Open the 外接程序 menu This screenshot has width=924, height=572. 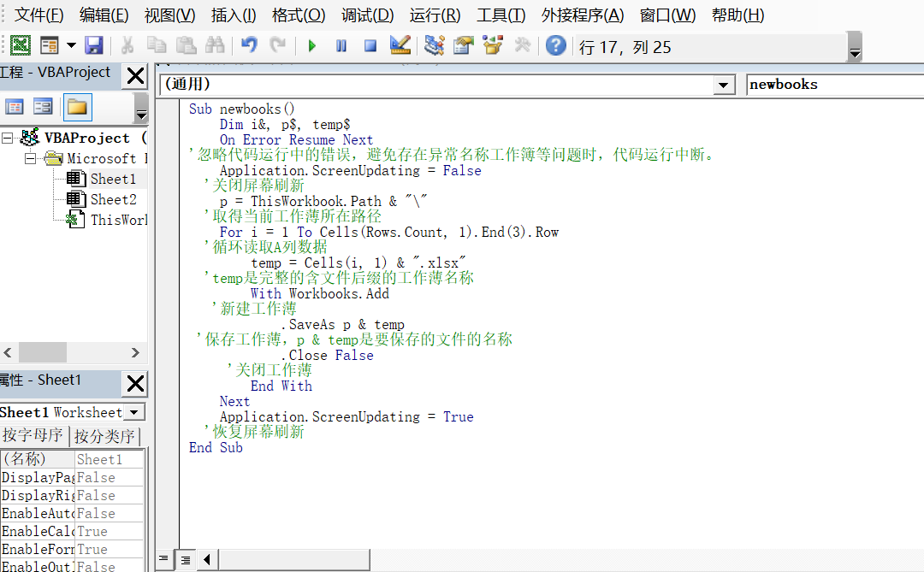tap(583, 15)
